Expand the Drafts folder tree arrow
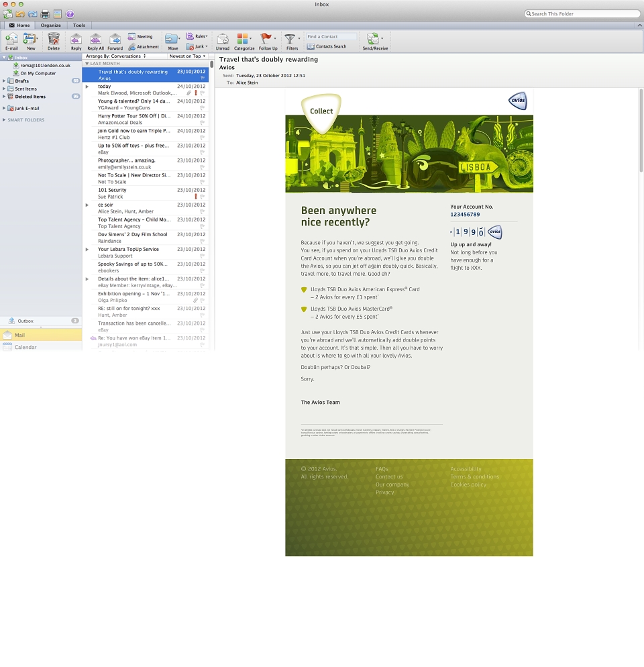644x667 pixels. pos(4,81)
